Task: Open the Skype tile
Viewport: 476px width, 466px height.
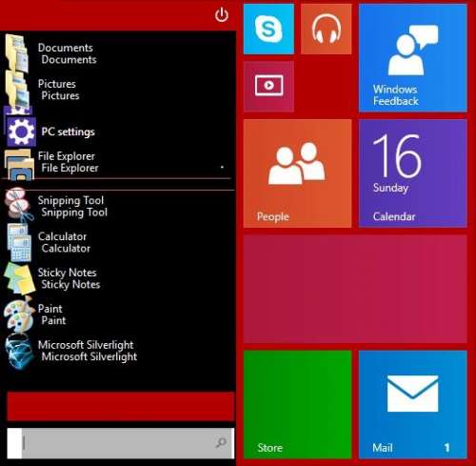Action: pos(268,29)
